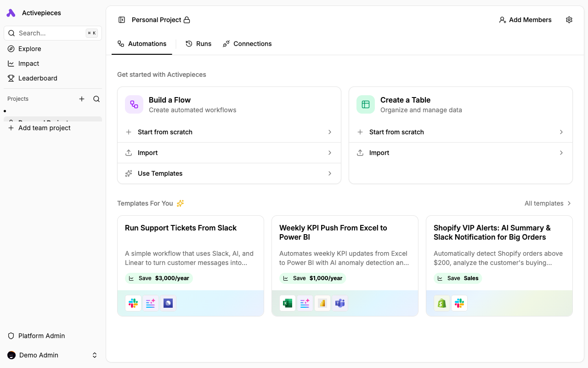
Task: Open Run Support Tickets From Slack template
Action: click(x=191, y=266)
